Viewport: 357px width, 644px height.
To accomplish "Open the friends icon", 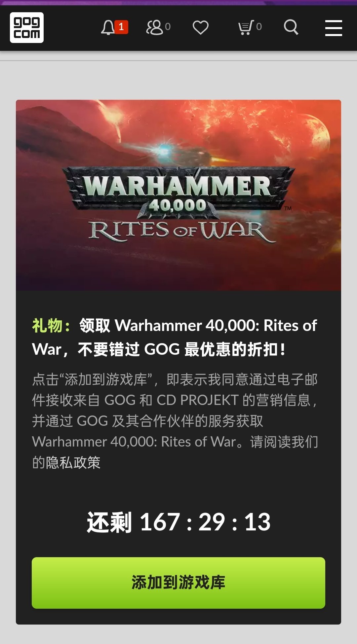I will pyautogui.click(x=155, y=27).
